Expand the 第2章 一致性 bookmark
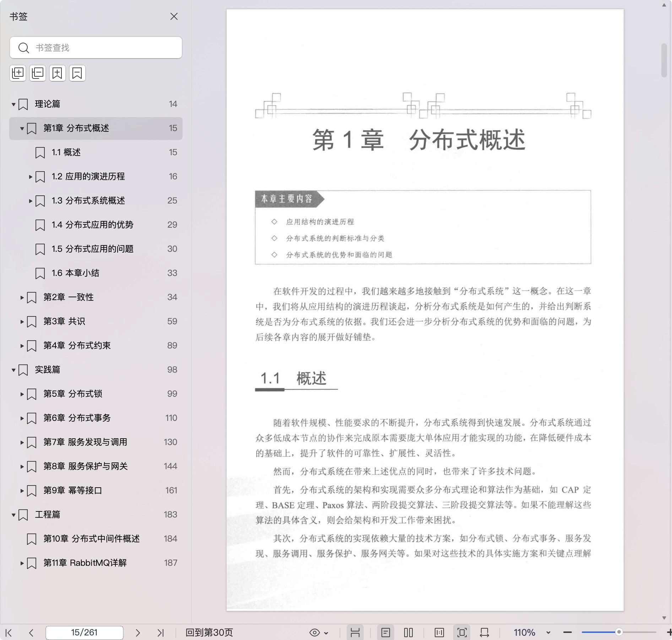Image resolution: width=672 pixels, height=640 pixels. pyautogui.click(x=22, y=297)
